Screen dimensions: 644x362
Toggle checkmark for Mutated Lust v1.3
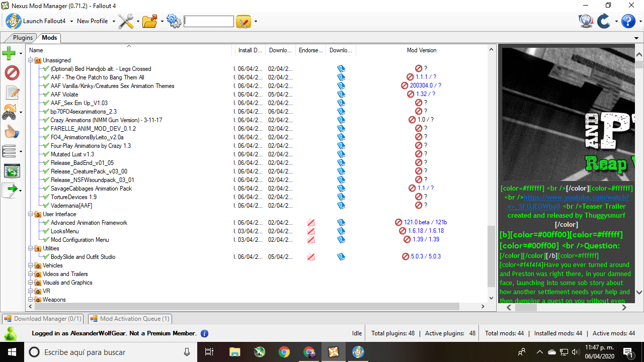[46, 154]
